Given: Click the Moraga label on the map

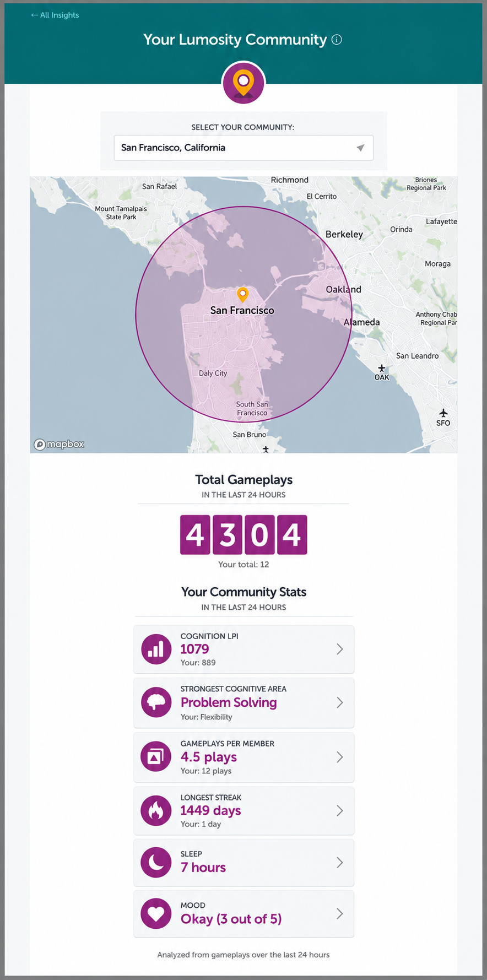Looking at the screenshot, I should pos(438,264).
